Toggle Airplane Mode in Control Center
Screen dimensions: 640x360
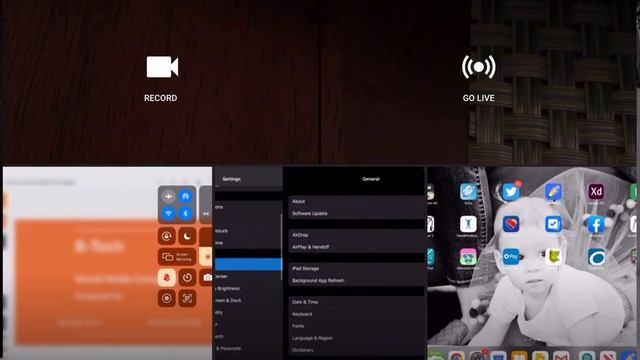[168, 196]
